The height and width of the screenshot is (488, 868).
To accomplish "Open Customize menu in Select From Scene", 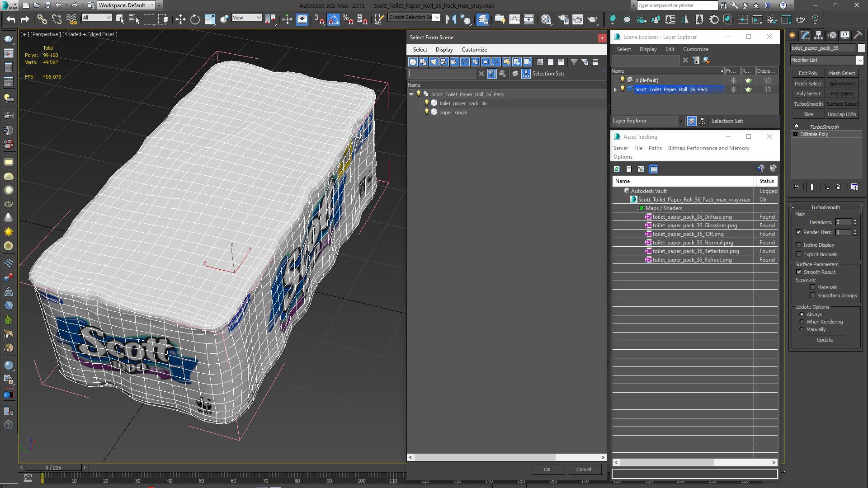I will point(474,50).
